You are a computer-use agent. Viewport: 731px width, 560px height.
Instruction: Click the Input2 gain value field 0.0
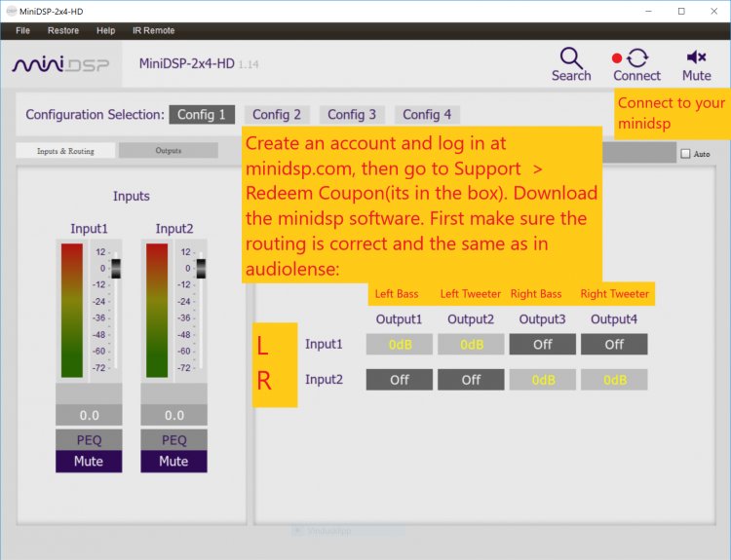[173, 415]
